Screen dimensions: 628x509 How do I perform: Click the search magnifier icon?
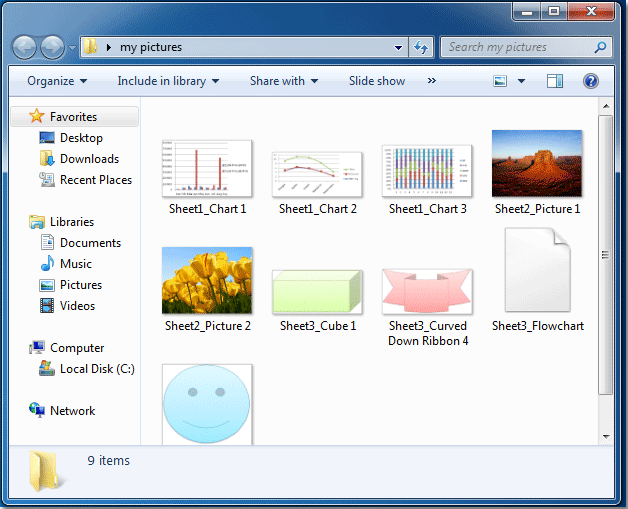[600, 47]
